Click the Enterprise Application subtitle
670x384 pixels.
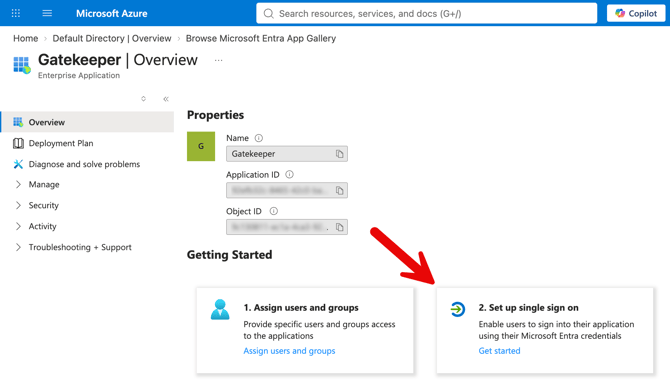[x=79, y=75]
